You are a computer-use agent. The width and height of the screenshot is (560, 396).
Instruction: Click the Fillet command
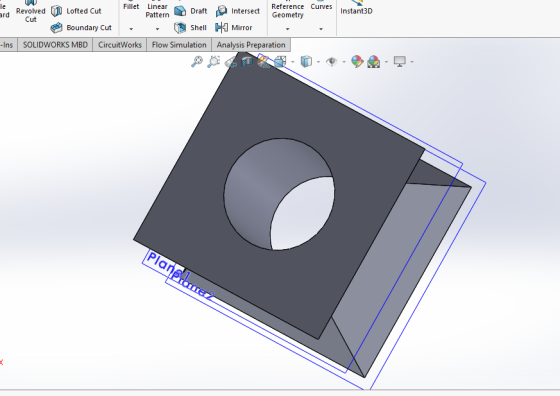[131, 5]
